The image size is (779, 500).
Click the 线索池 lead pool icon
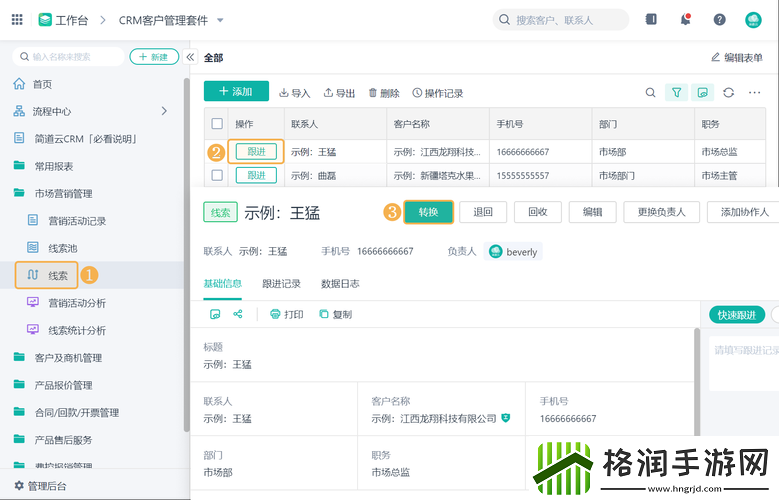[x=33, y=247]
